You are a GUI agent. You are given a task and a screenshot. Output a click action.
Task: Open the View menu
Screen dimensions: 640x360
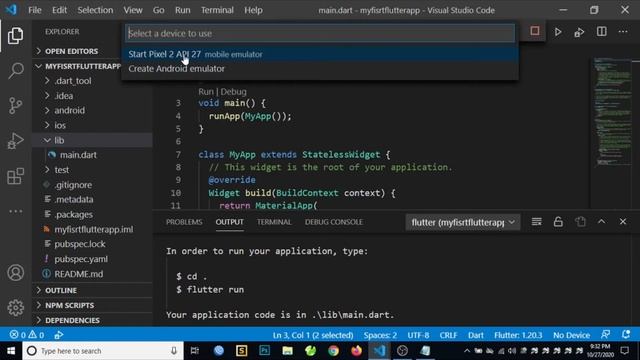133,10
